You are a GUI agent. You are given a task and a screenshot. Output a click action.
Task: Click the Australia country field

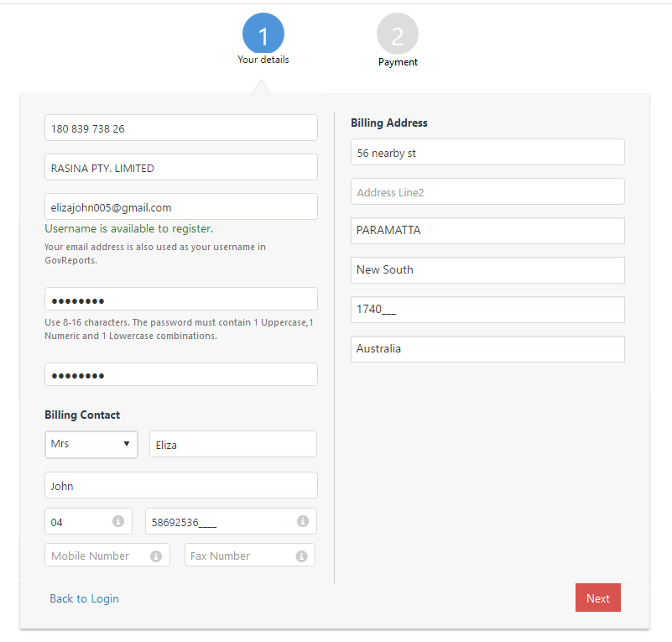tap(487, 349)
